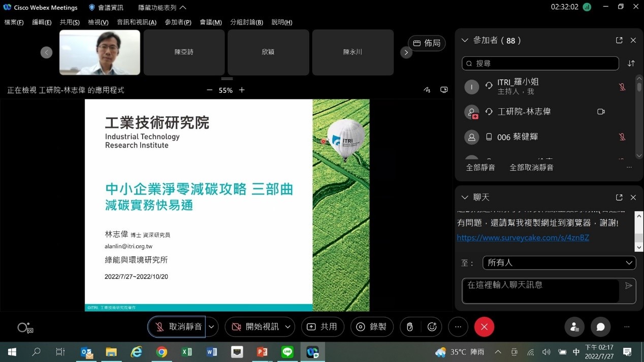The image size is (644, 362).
Task: Open LINE from the taskbar
Action: (x=287, y=352)
